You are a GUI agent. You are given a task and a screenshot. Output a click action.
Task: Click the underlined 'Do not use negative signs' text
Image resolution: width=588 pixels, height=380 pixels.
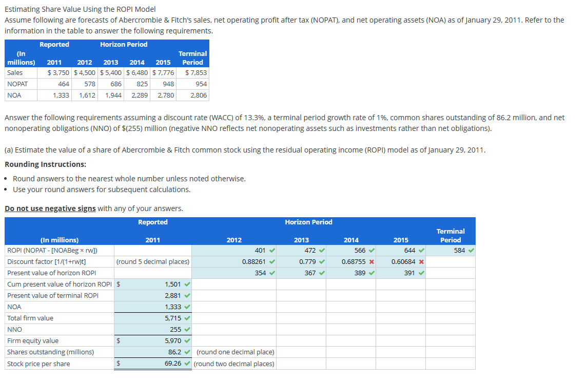[49, 208]
